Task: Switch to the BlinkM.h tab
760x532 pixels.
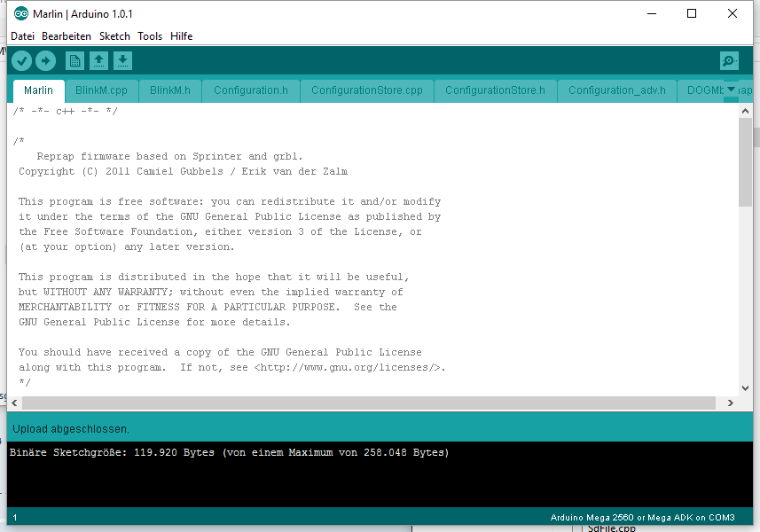Action: coord(169,90)
